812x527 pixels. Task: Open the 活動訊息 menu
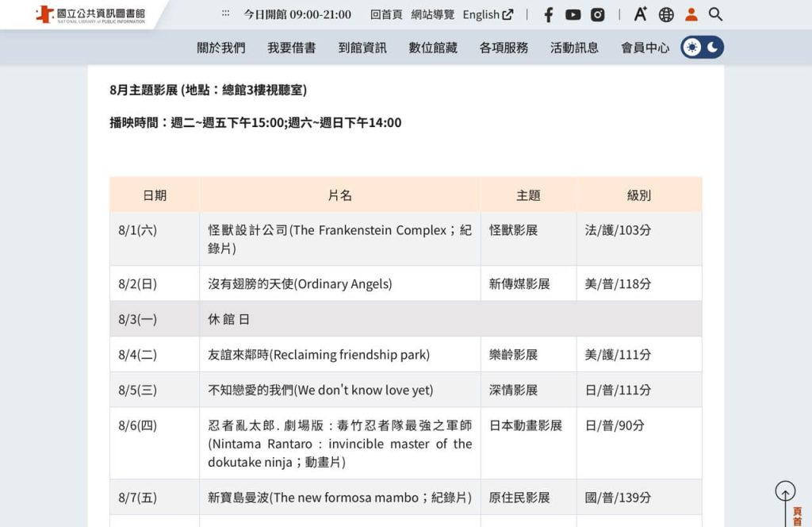[x=574, y=48]
